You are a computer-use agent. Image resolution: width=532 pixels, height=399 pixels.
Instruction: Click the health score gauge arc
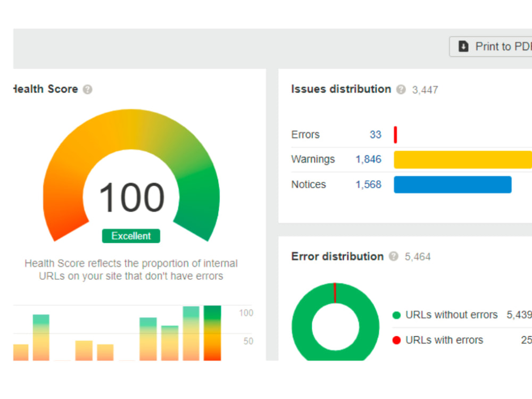(x=131, y=129)
